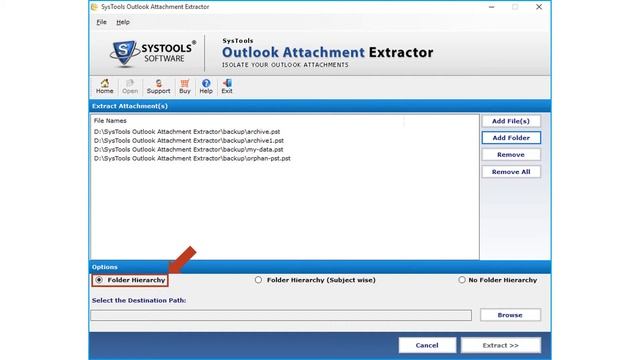Click the Remove button
This screenshot has width=640, height=360.
tap(511, 155)
